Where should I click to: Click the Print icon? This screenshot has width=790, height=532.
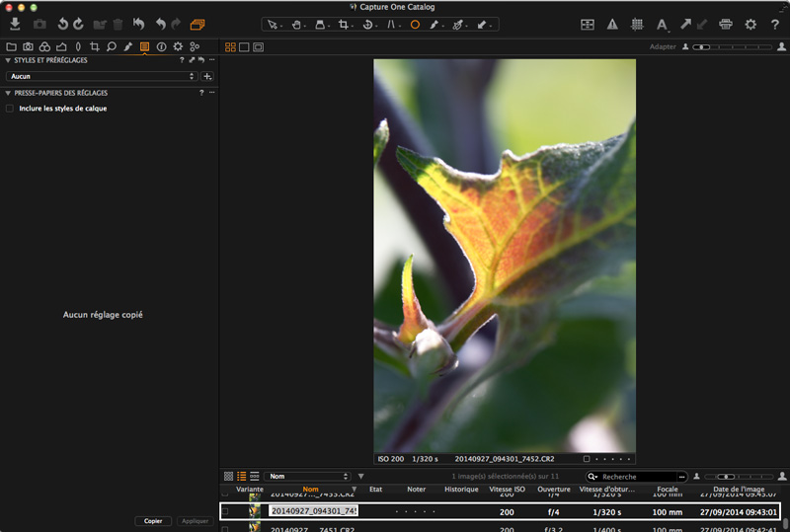point(726,24)
